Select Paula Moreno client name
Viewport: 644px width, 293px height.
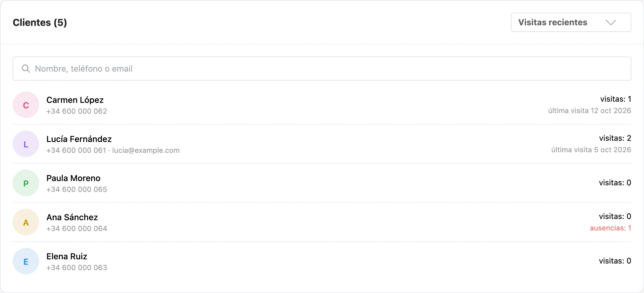pyautogui.click(x=73, y=178)
